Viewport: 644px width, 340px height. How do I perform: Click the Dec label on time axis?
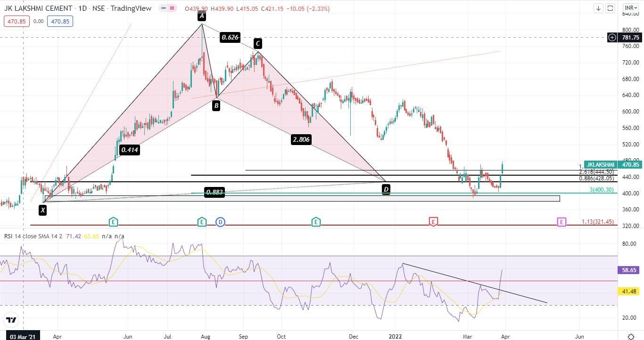pyautogui.click(x=354, y=336)
